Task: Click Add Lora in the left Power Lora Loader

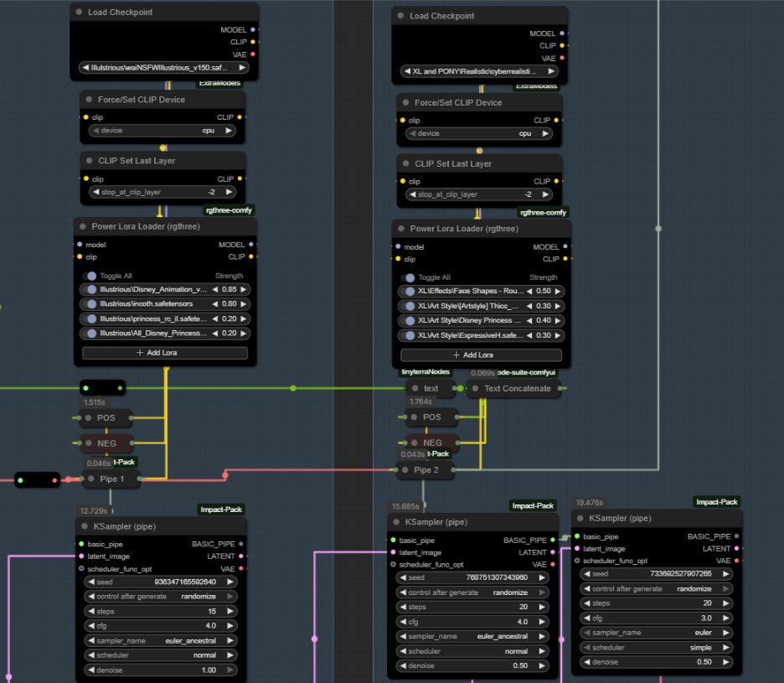Action: pos(164,353)
